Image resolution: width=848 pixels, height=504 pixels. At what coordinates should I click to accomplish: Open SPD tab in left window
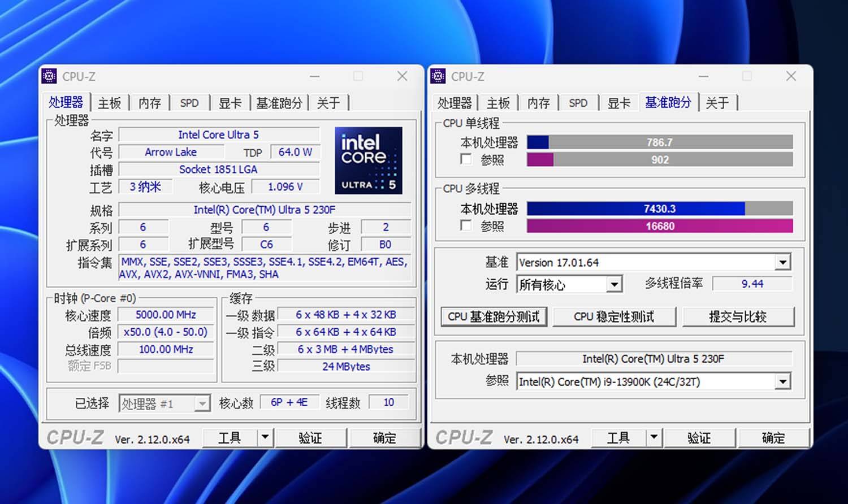coord(189,103)
